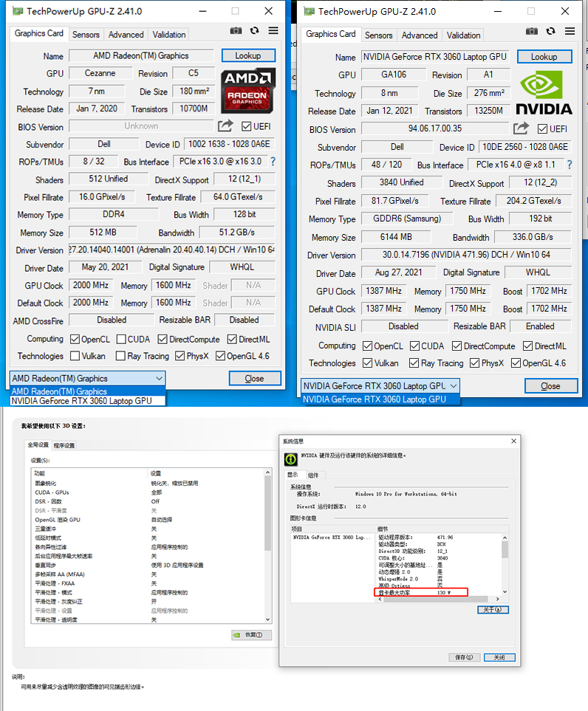Click Close button in AMD GPU-Z window
The width and height of the screenshot is (588, 711).
click(x=255, y=378)
